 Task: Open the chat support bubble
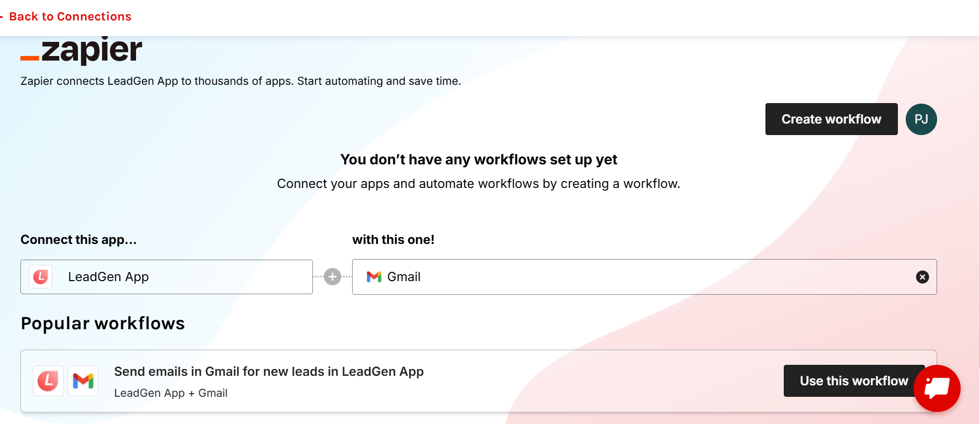[937, 388]
